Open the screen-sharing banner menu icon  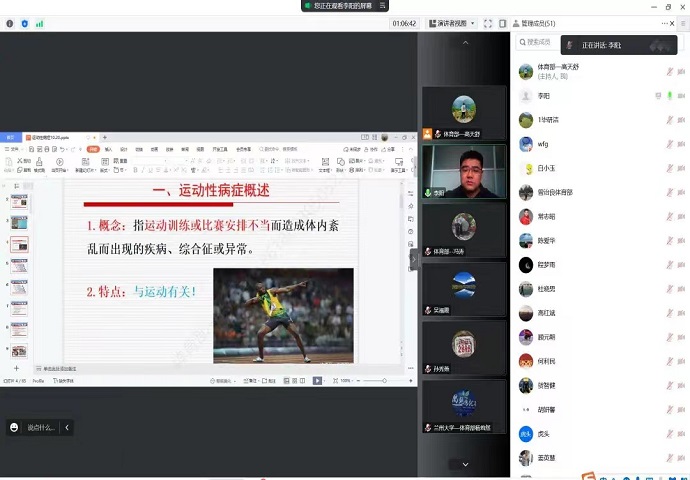click(x=384, y=6)
